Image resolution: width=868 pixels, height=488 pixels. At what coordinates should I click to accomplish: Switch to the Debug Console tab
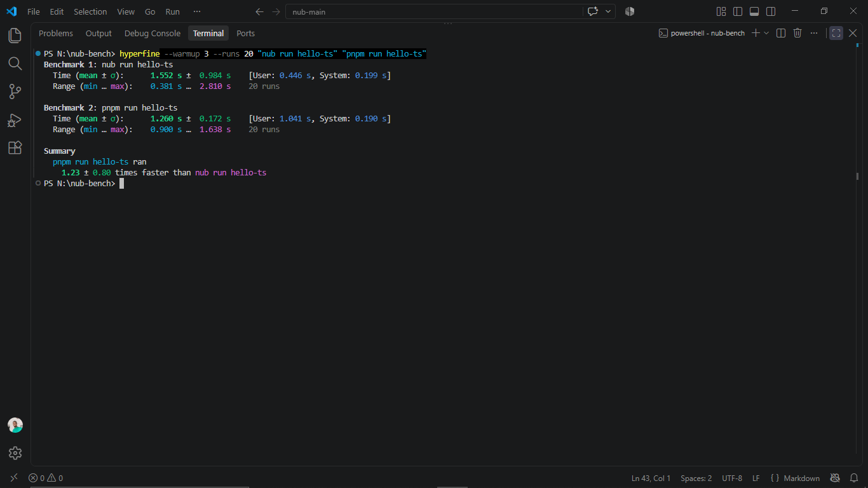pos(153,33)
